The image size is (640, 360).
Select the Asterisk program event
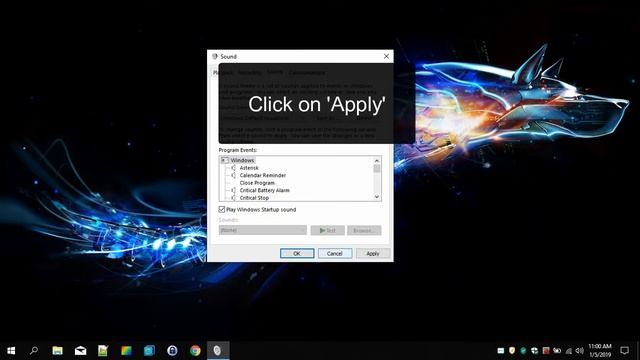[x=249, y=168]
